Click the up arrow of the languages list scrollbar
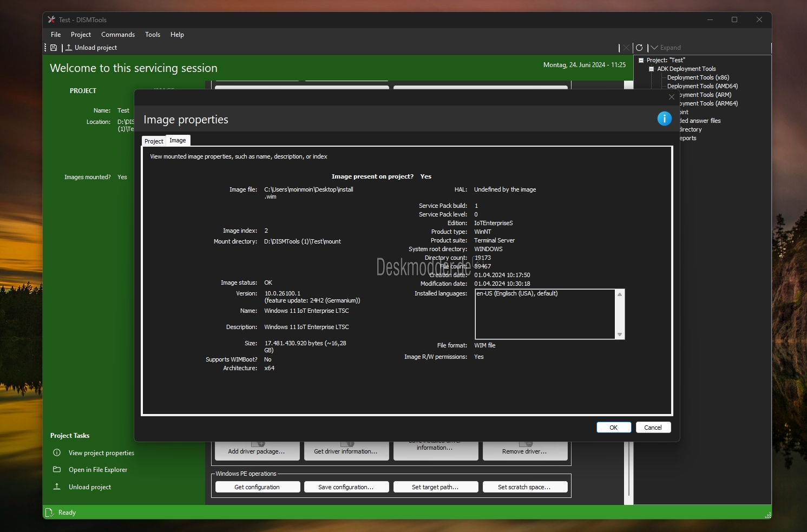This screenshot has width=807, height=532. 620,294
